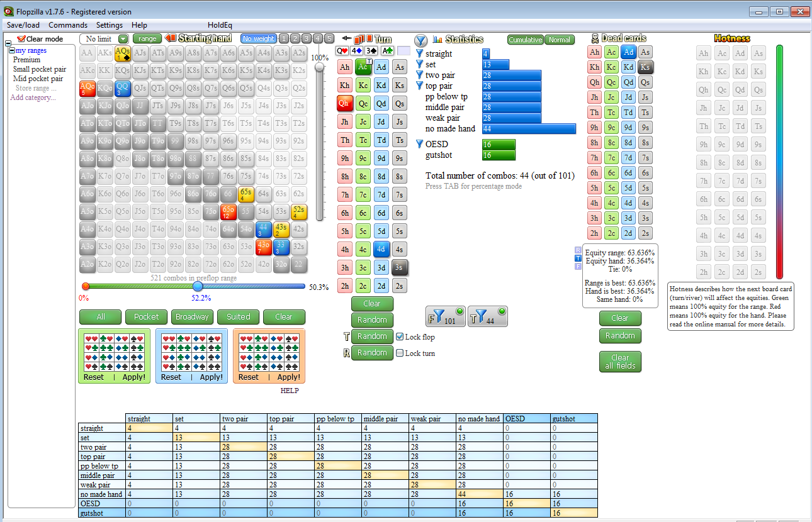Select the 4d card in the board selector
Screen dimensions: 812x522
click(381, 249)
